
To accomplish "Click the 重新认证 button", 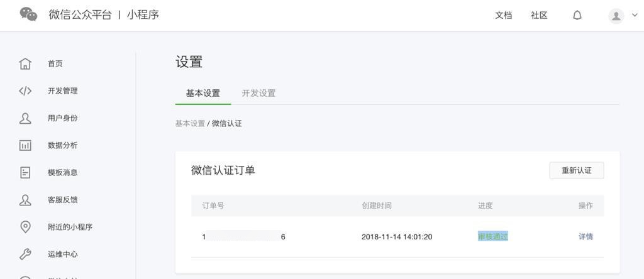I will pos(577,170).
